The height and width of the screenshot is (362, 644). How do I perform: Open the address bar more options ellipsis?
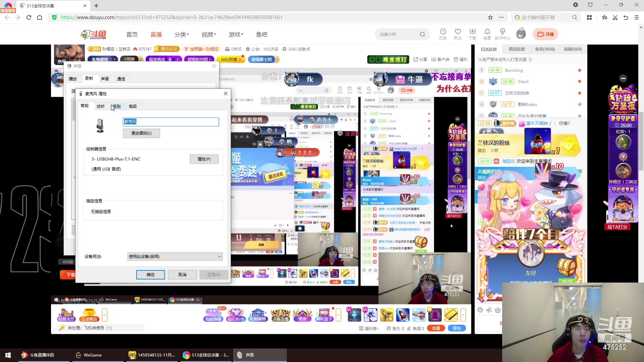pos(501,17)
